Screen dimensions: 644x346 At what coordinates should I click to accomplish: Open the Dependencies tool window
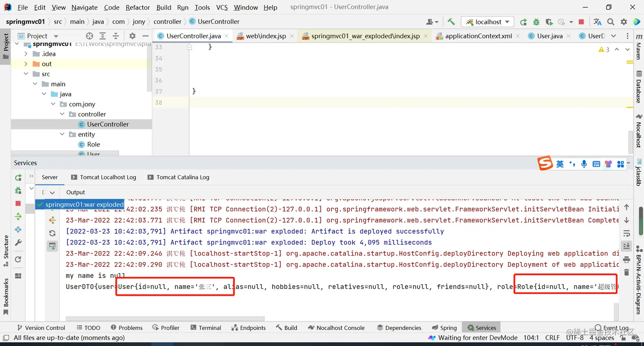(399, 328)
